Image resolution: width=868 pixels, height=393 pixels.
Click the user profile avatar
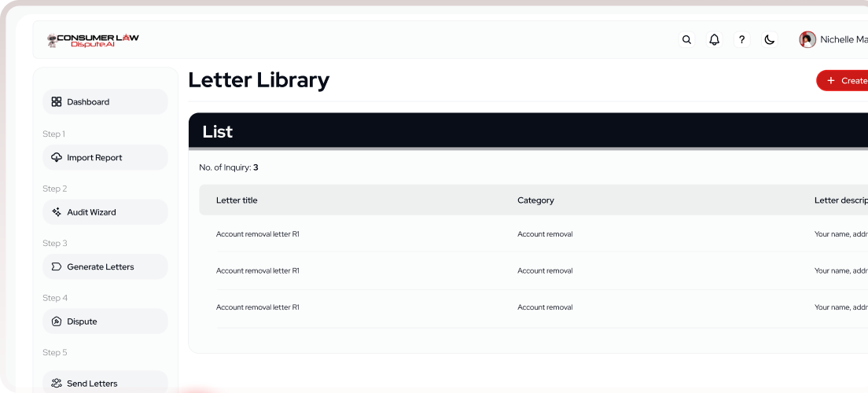pyautogui.click(x=807, y=39)
